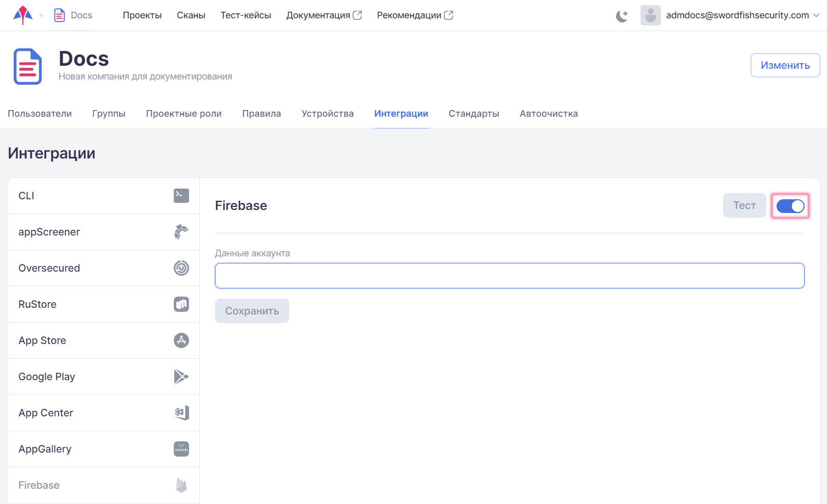The image size is (828, 504).
Task: Open RuStore via its icon
Action: [x=181, y=304]
